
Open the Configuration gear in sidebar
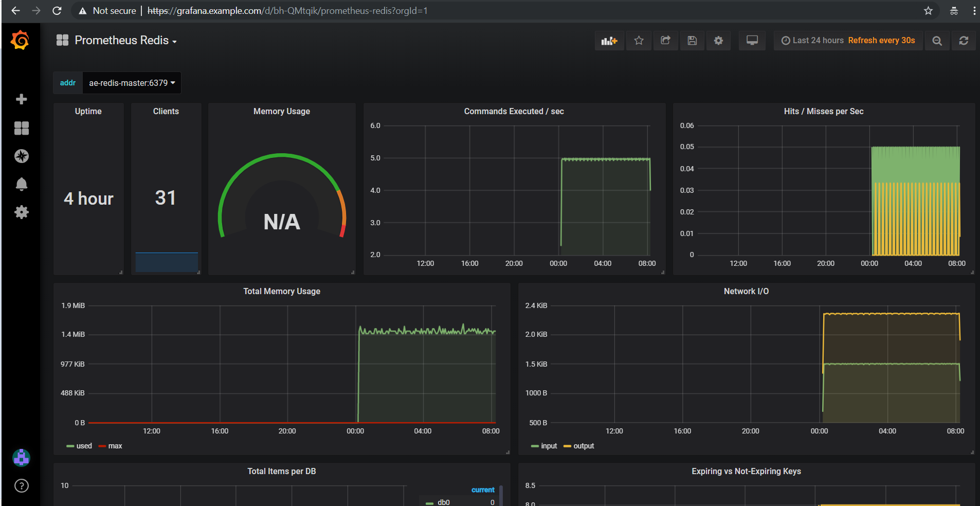21,212
